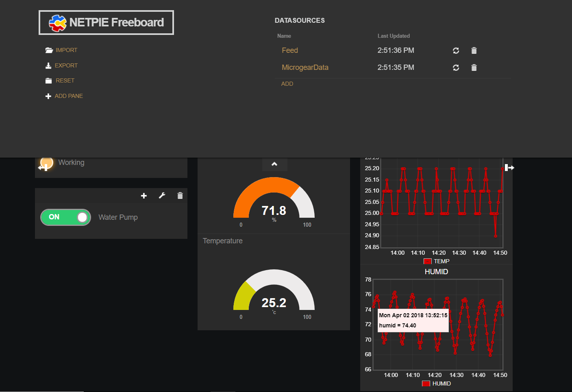Image resolution: width=572 pixels, height=392 pixels.
Task: Click ADD under datasources
Action: [x=287, y=84]
